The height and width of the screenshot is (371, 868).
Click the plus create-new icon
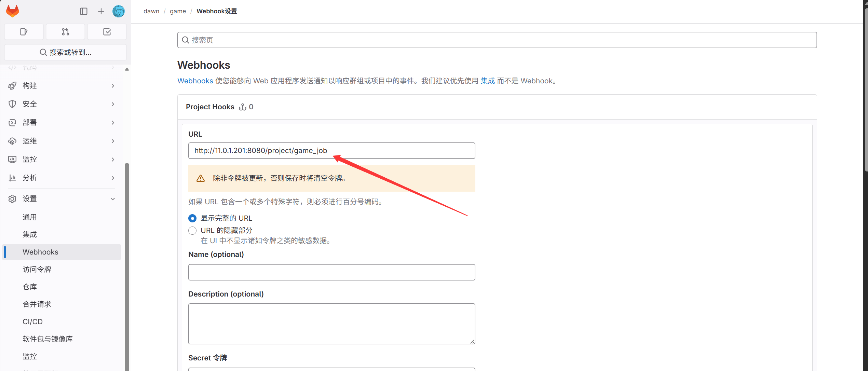101,11
